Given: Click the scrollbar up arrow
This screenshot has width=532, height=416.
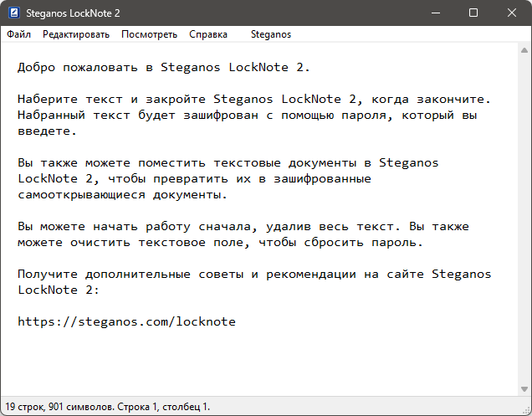Looking at the screenshot, I should (x=524, y=50).
